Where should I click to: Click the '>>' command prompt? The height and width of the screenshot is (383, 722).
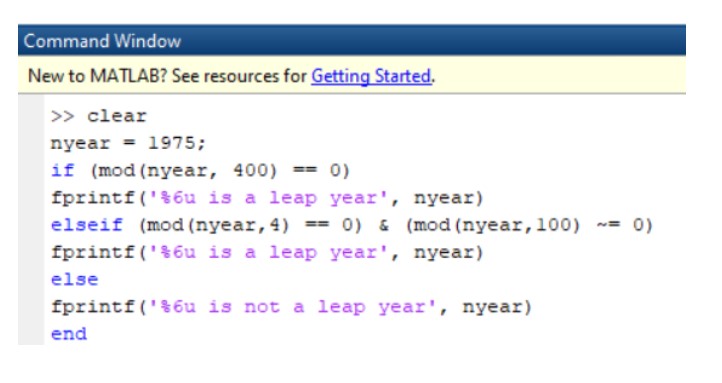pos(62,116)
